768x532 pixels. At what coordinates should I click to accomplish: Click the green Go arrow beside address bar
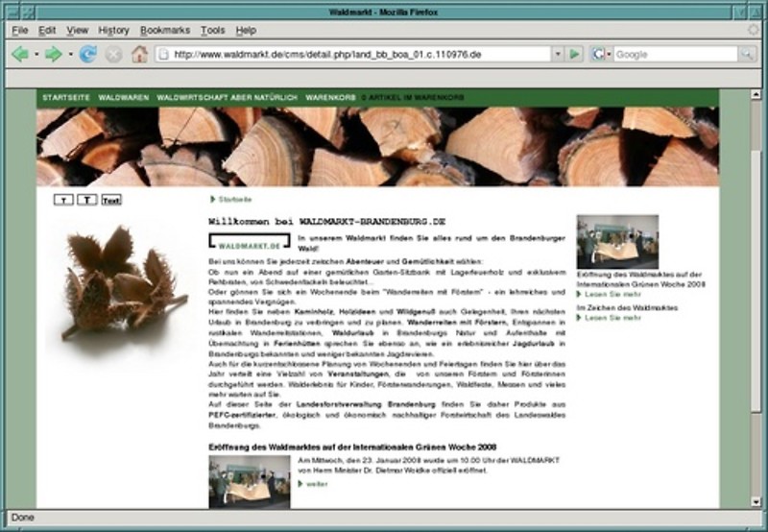pos(574,54)
